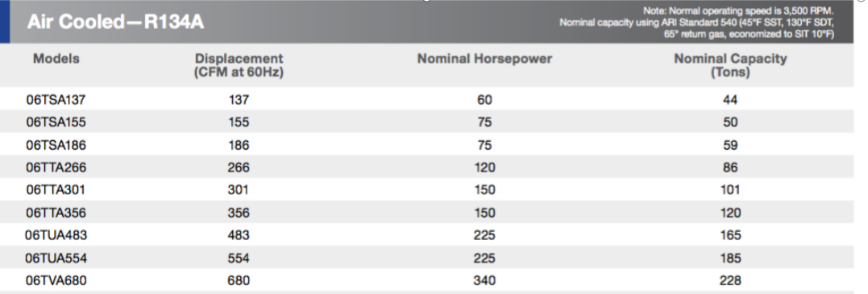The height and width of the screenshot is (294, 868).
Task: Click nominal capacity value 228
Action: click(730, 281)
